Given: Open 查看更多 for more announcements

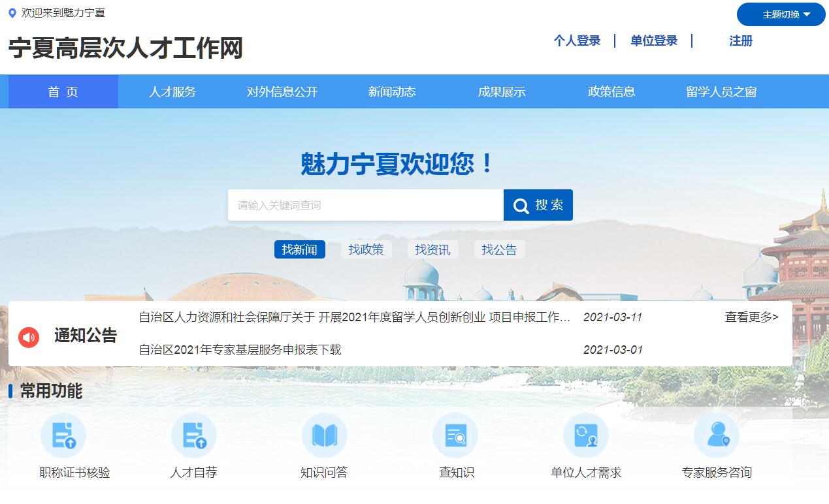Looking at the screenshot, I should click(x=751, y=317).
